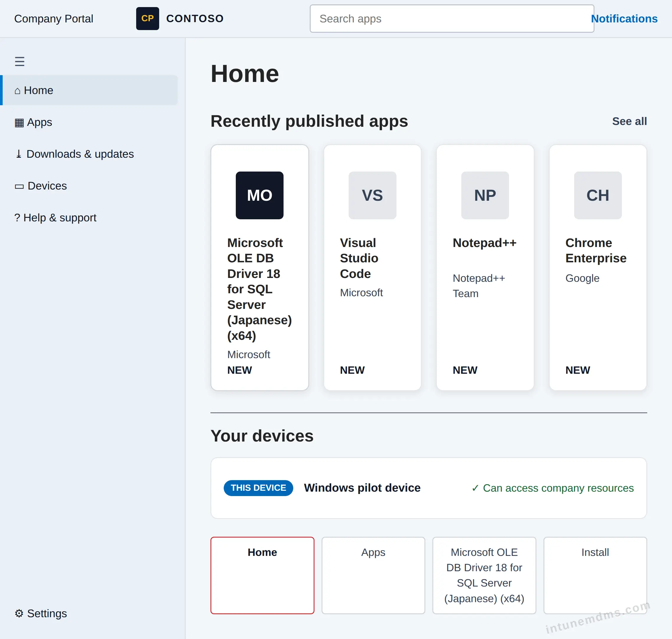
Task: Click the Search apps field
Action: (x=452, y=19)
